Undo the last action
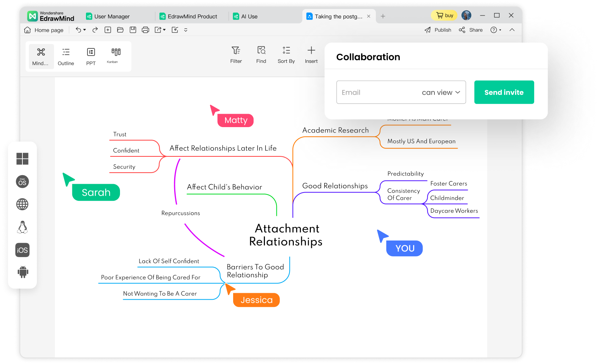 click(78, 30)
